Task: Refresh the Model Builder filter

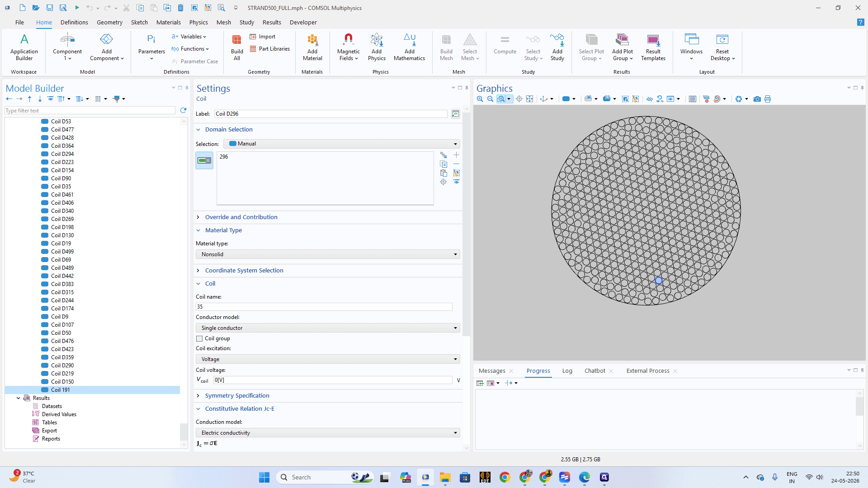Action: [x=183, y=110]
